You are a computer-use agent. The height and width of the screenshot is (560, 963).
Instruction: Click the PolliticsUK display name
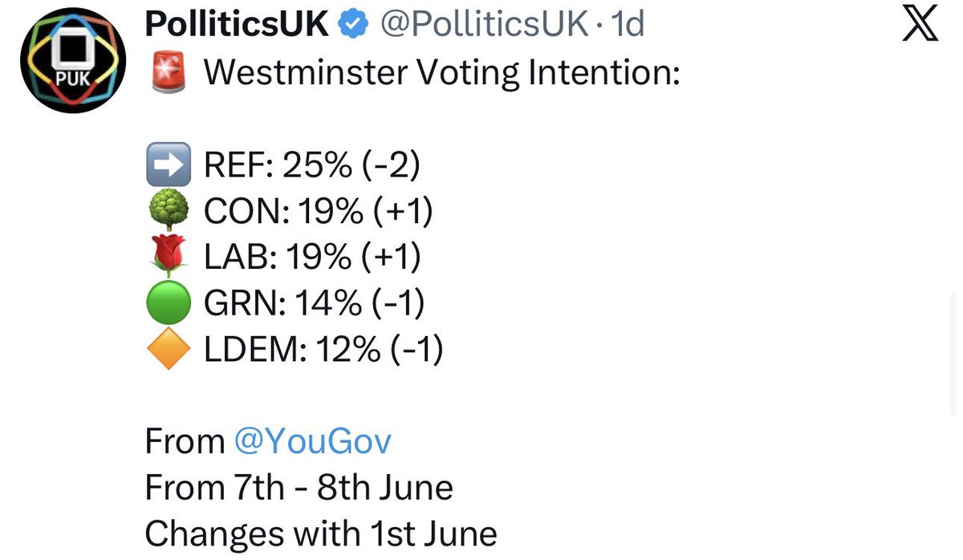click(x=237, y=26)
